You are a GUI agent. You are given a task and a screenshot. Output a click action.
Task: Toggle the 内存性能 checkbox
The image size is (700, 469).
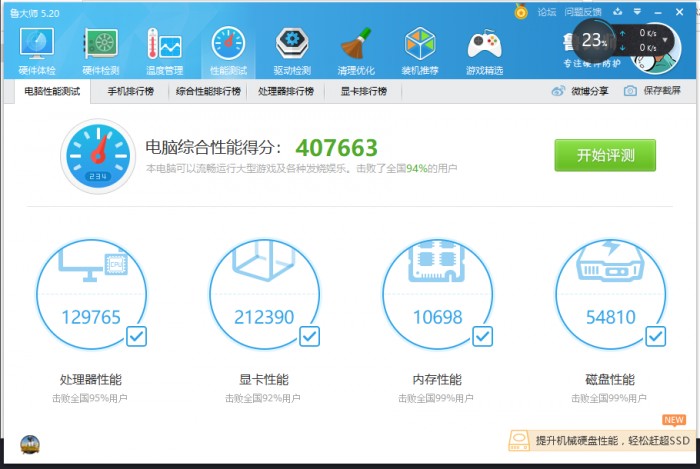point(483,336)
